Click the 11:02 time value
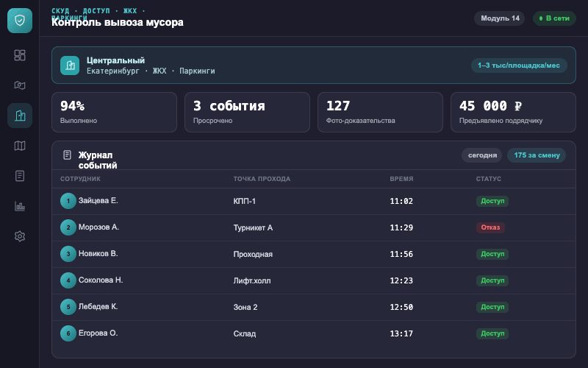The height and width of the screenshot is (368, 588). pos(401,201)
